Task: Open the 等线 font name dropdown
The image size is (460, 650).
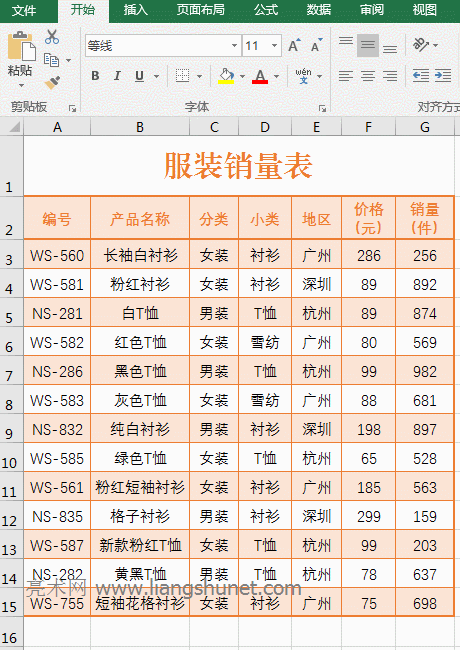Action: [x=234, y=45]
